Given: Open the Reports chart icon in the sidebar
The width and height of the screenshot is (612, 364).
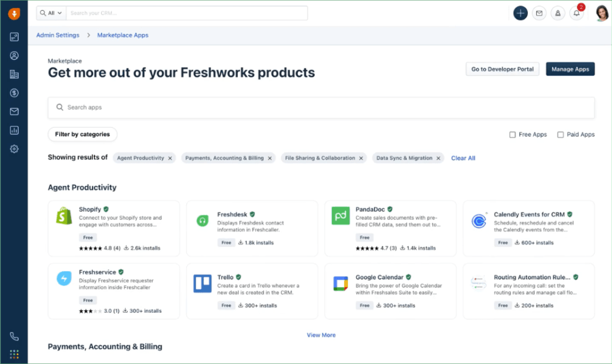Looking at the screenshot, I should [14, 130].
